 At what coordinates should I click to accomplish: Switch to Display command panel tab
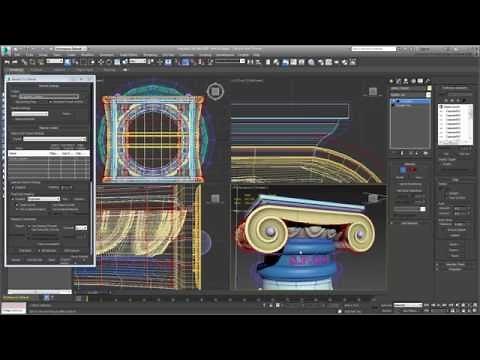pyautogui.click(x=421, y=81)
